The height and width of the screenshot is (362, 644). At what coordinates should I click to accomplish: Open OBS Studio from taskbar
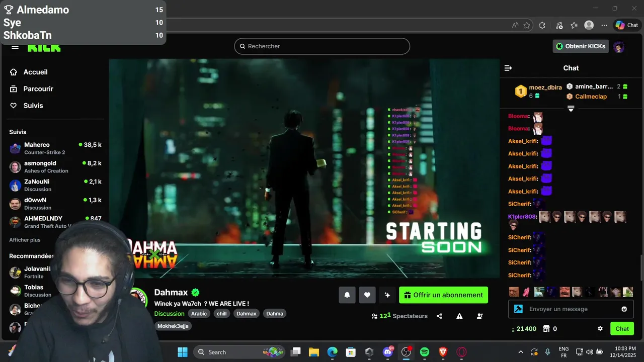406,352
